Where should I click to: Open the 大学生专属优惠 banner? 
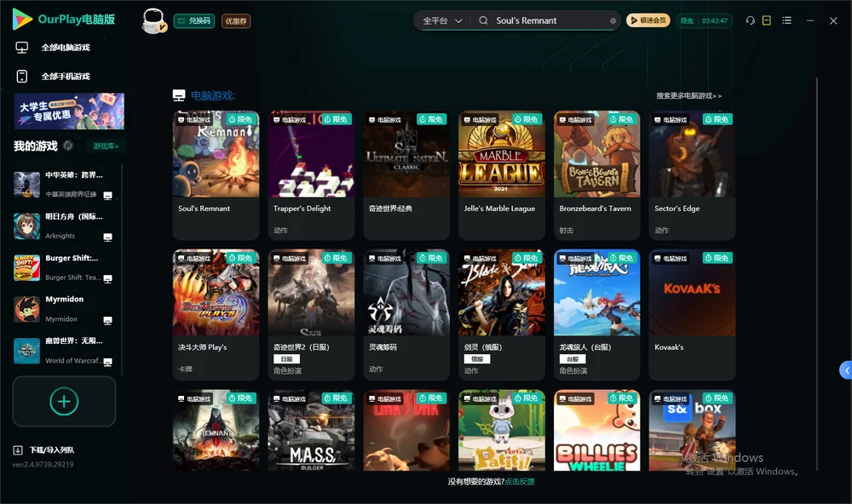[x=69, y=111]
